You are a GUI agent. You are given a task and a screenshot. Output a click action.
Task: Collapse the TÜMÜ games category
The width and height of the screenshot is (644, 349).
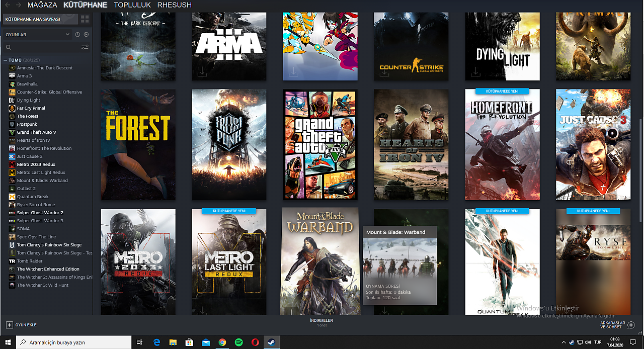tap(6, 60)
